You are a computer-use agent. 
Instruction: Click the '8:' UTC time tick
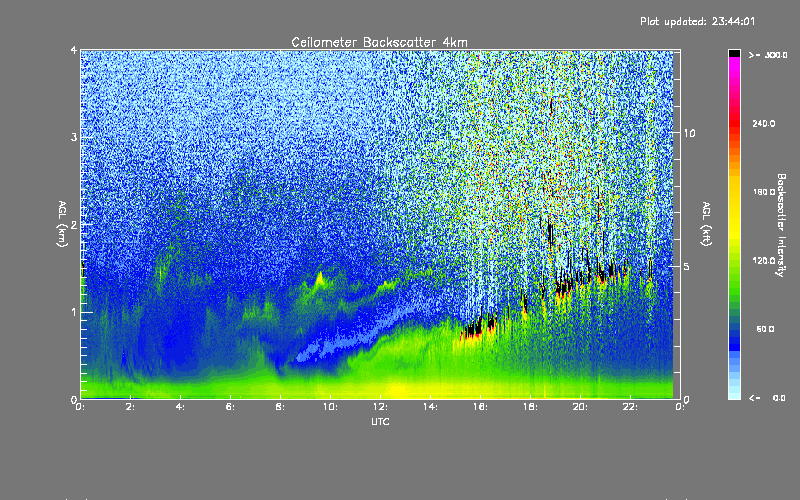(281, 407)
